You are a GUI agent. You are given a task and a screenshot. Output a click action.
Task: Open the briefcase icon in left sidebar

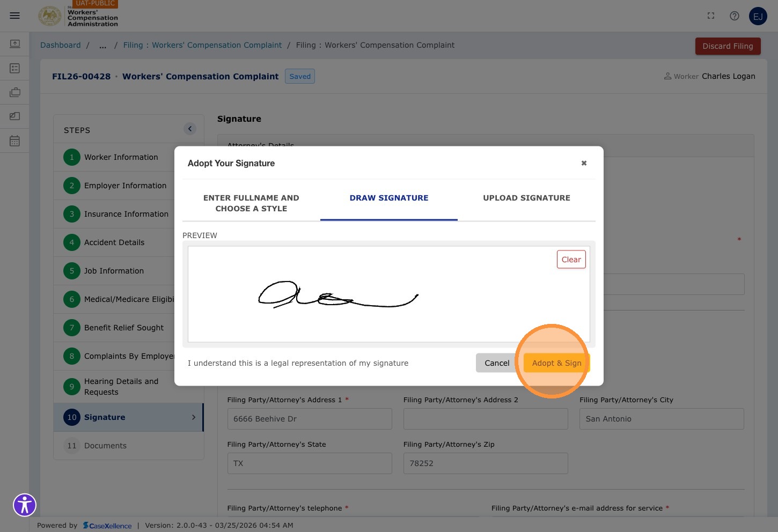click(14, 92)
